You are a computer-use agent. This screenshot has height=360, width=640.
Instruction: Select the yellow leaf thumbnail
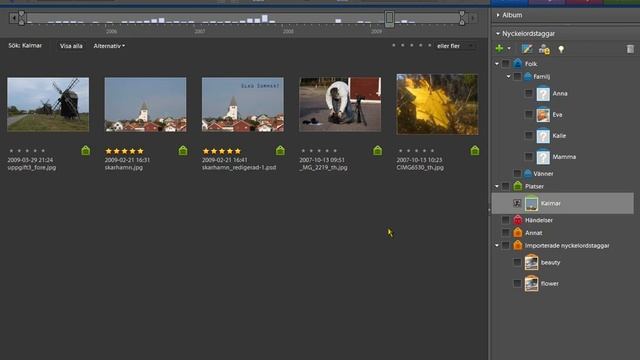point(437,104)
